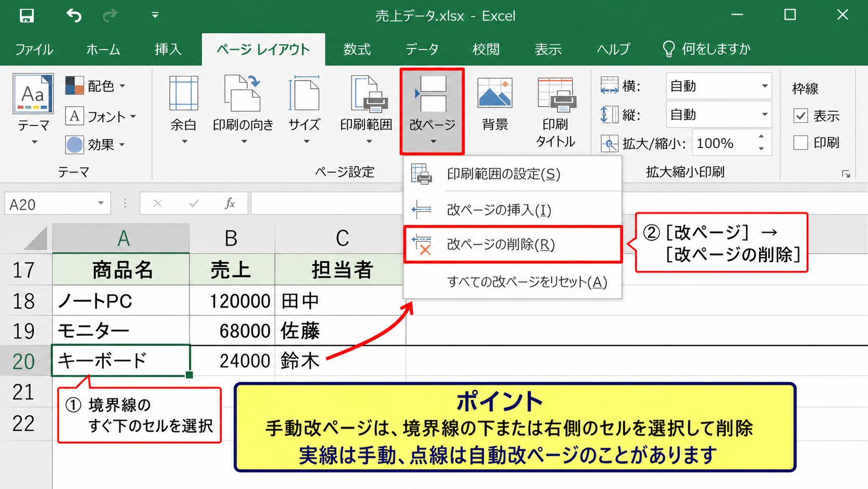Decrease the 拡大/縮小 scale with down arrow

point(761,149)
